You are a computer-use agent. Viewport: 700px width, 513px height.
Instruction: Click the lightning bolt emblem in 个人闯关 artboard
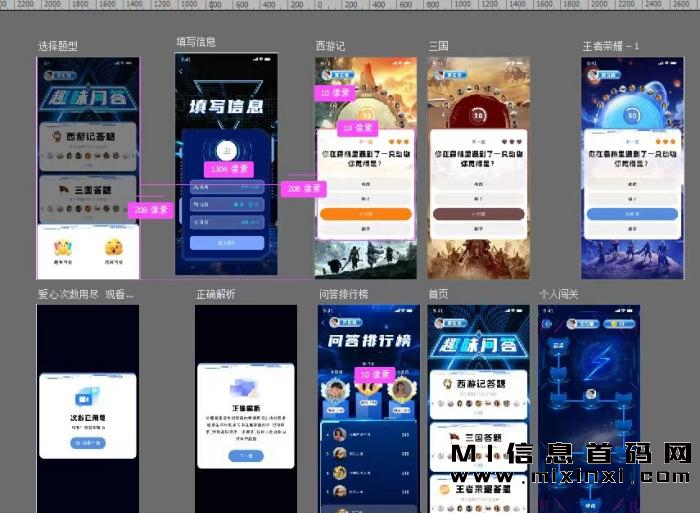click(599, 363)
